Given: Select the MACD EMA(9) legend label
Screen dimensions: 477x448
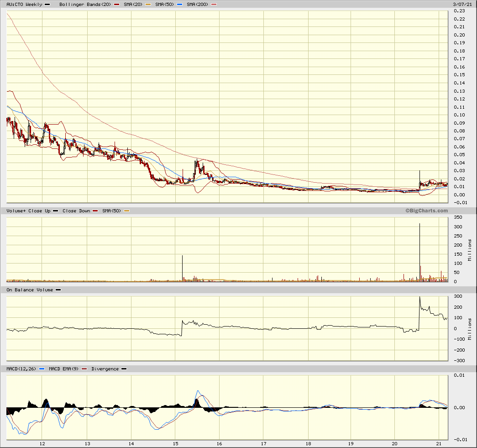Looking at the screenshot, I should pos(63,369).
